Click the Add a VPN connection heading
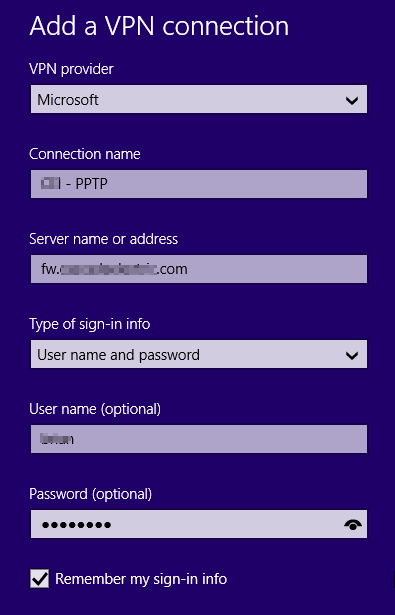Image resolution: width=395 pixels, height=615 pixels. (159, 26)
